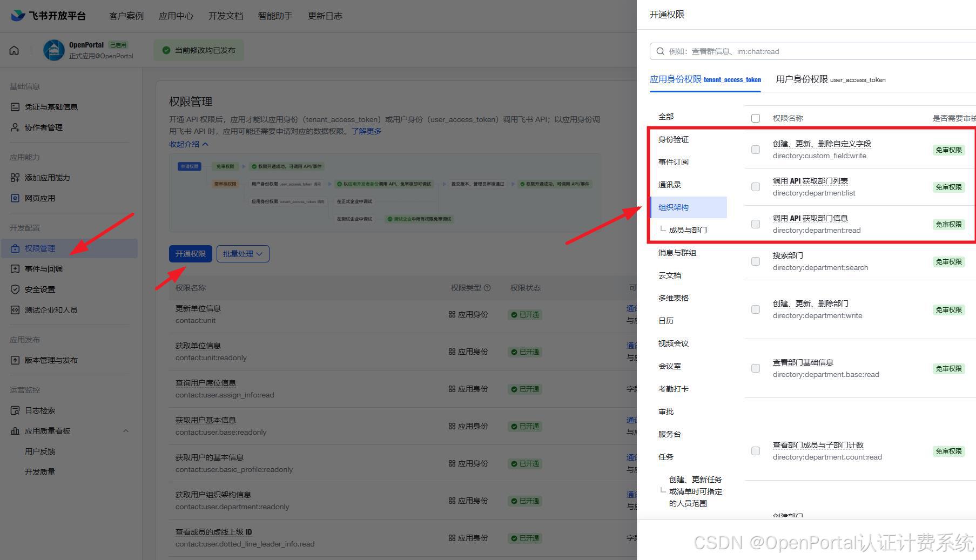Screen dimensions: 976x560
Task: Check directory:department:search permission
Action: [756, 261]
